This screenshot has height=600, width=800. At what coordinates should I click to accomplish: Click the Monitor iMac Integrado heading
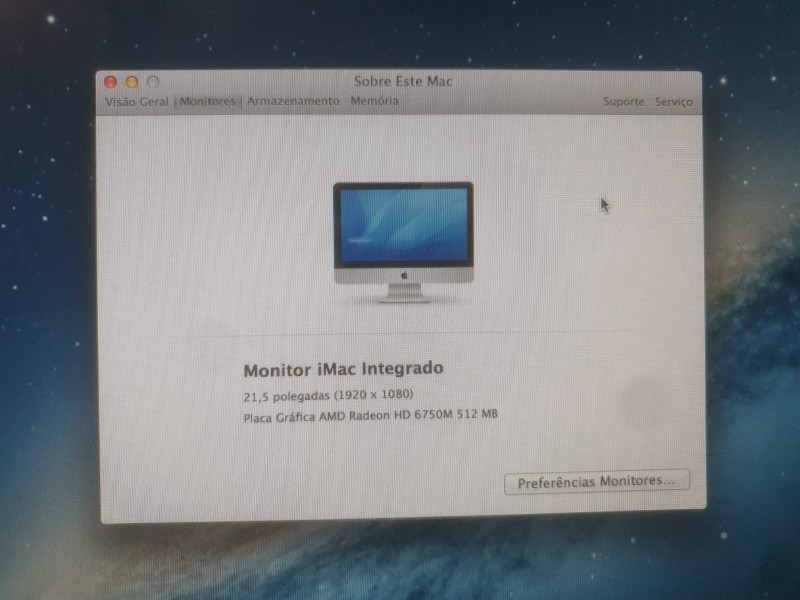tap(343, 369)
